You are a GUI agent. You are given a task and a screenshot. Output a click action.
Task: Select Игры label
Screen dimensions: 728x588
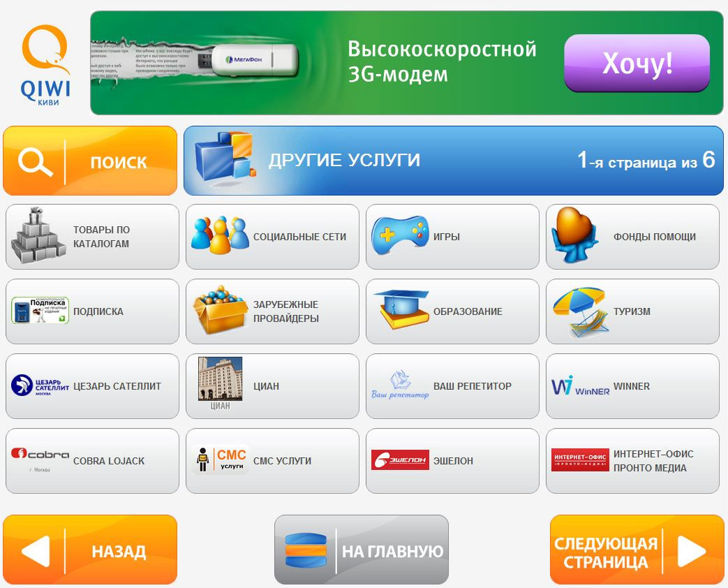point(446,237)
